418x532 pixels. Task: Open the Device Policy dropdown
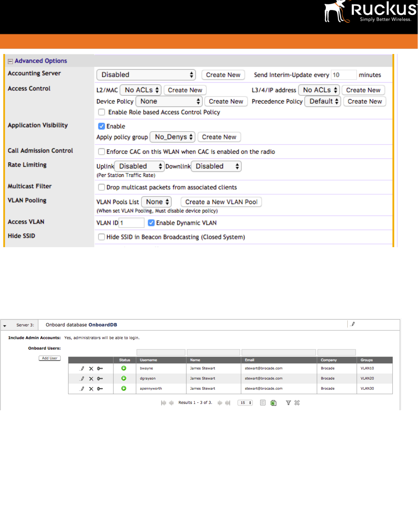(x=169, y=101)
